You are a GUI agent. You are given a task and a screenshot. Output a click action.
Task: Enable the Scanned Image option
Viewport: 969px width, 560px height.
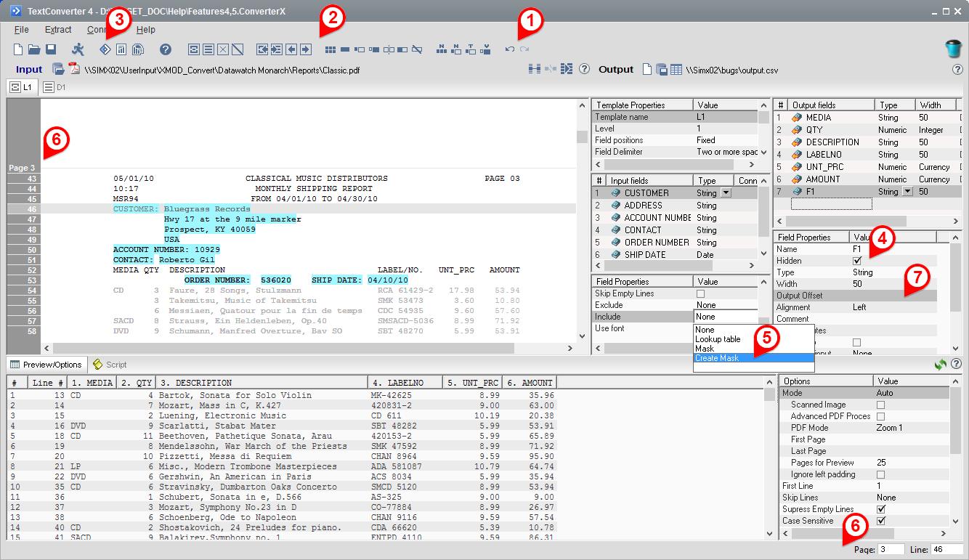pyautogui.click(x=881, y=405)
